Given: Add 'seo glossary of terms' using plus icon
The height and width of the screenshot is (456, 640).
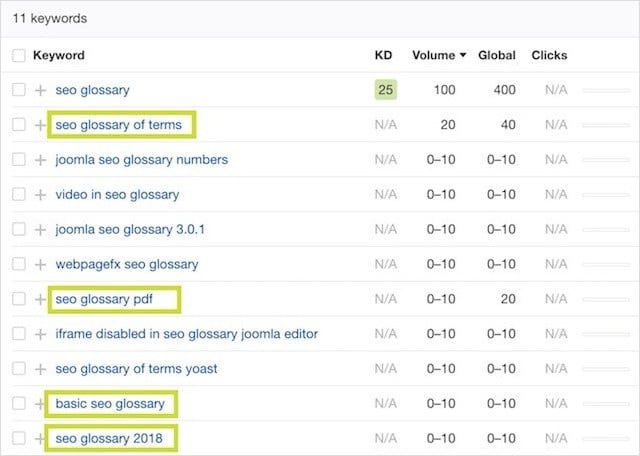Looking at the screenshot, I should pyautogui.click(x=41, y=125).
